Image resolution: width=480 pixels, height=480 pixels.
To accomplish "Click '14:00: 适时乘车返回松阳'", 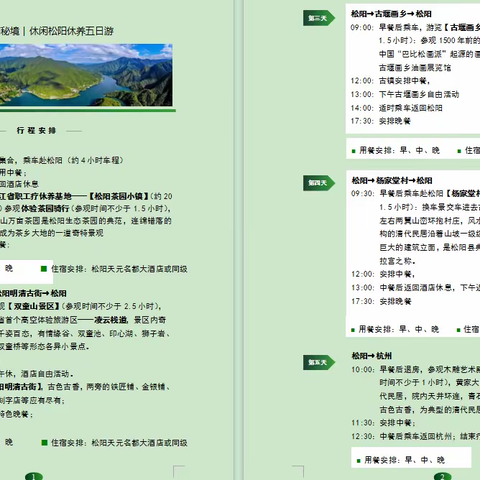I will pyautogui.click(x=396, y=108).
